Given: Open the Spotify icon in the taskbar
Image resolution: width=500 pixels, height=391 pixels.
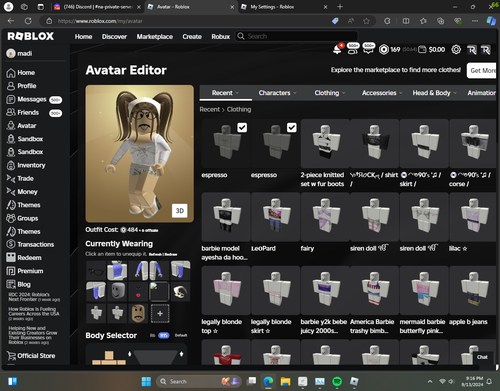Looking at the screenshot, I should pyautogui.click(x=337, y=381).
